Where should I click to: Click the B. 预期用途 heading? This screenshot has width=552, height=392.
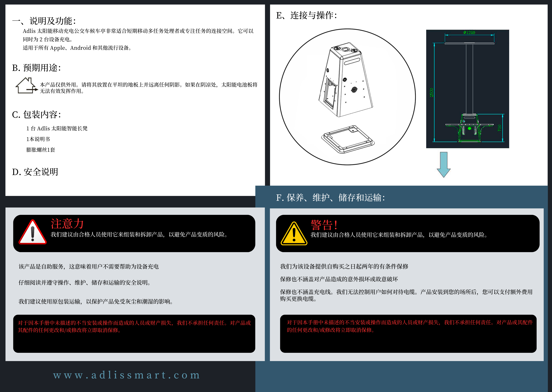point(36,68)
